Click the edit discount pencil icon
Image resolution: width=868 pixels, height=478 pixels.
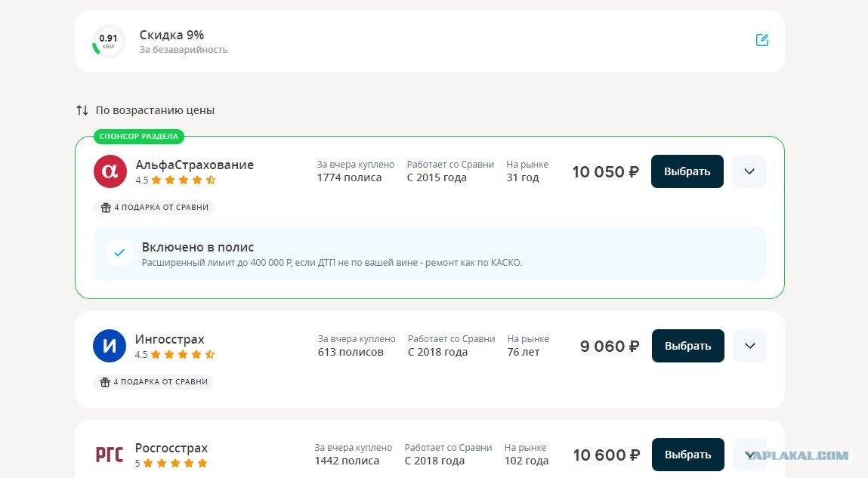pos(761,40)
